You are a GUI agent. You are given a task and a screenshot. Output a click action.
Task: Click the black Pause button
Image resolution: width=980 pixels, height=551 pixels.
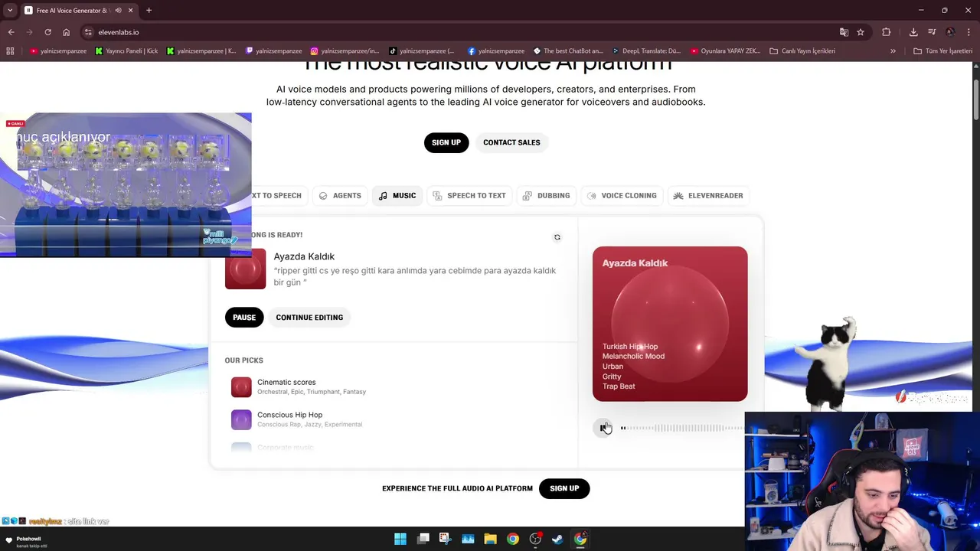pyautogui.click(x=244, y=318)
